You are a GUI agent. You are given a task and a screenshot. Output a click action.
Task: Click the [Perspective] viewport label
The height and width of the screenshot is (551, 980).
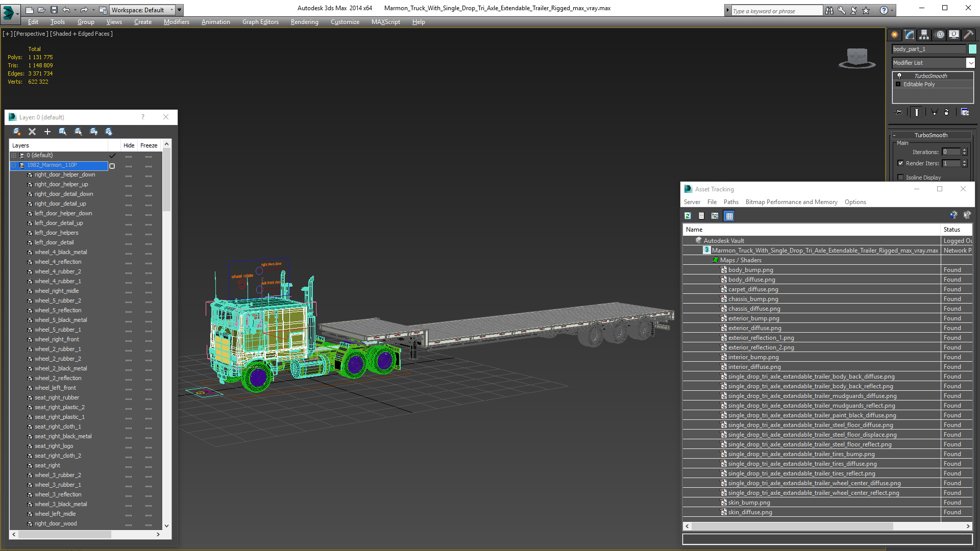point(31,34)
